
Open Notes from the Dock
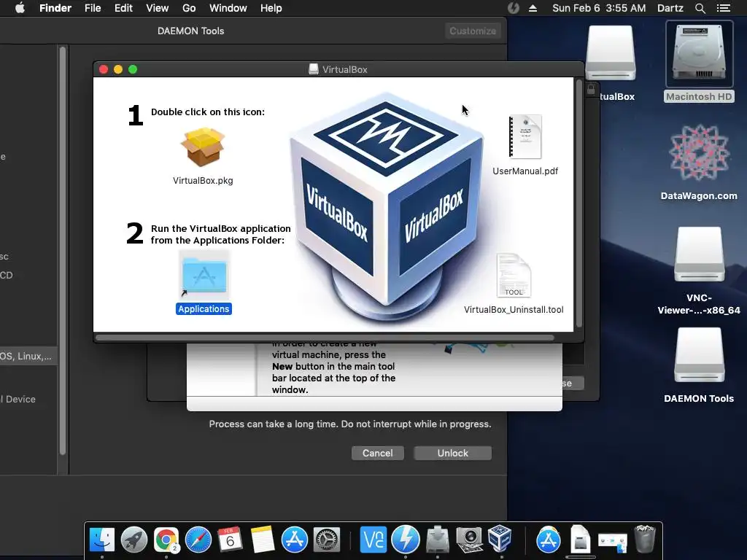pyautogui.click(x=263, y=540)
